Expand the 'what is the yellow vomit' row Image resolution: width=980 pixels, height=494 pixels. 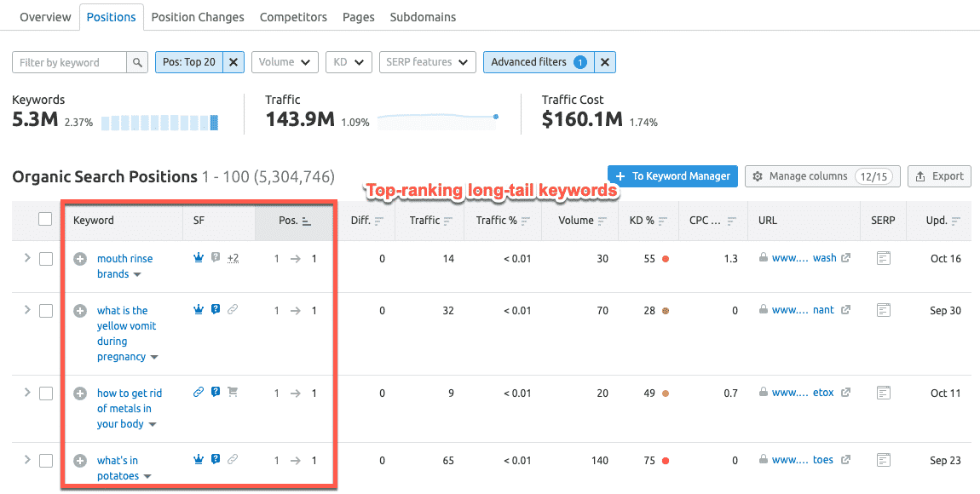(26, 310)
